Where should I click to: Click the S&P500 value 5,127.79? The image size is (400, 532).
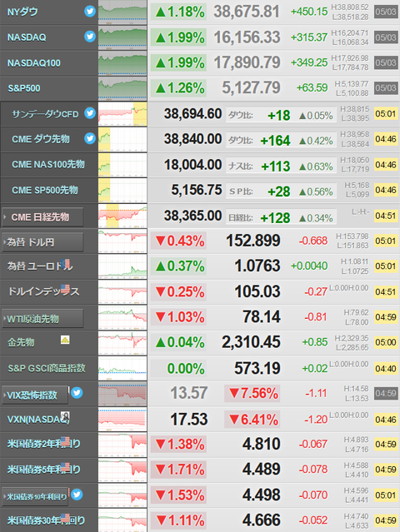pyautogui.click(x=252, y=87)
